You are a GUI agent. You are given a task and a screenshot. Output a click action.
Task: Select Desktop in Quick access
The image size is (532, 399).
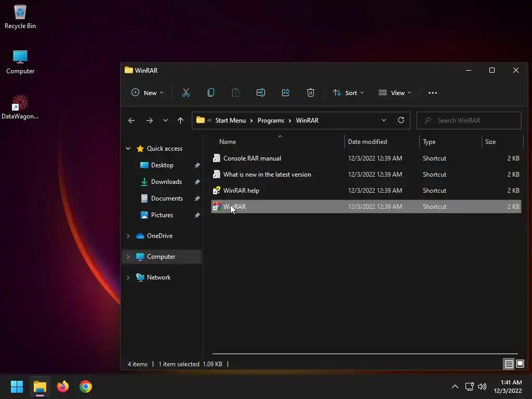[x=162, y=165]
